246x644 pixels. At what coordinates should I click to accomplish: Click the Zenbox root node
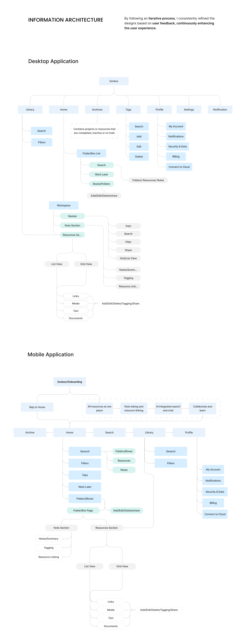tap(114, 81)
